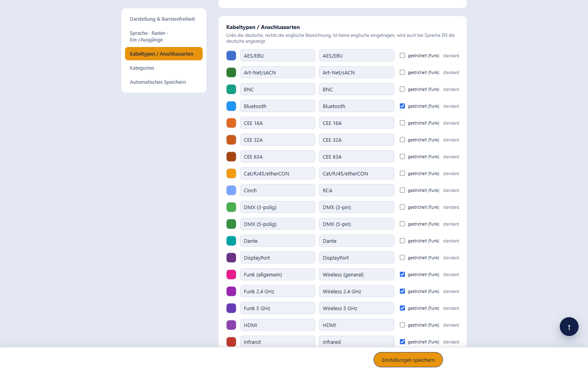Change the Art-Net/sACN color swatch
The width and height of the screenshot is (588, 372).
coord(231,72)
